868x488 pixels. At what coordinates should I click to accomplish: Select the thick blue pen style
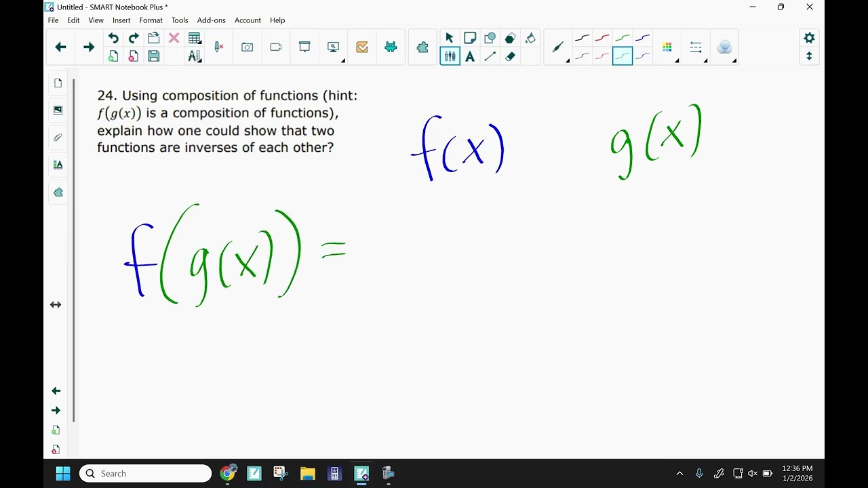click(x=642, y=38)
